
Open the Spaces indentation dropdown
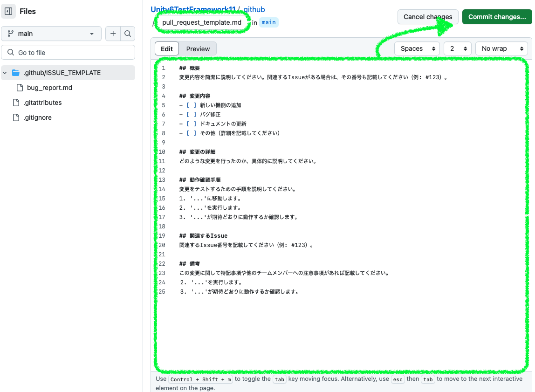tap(417, 48)
